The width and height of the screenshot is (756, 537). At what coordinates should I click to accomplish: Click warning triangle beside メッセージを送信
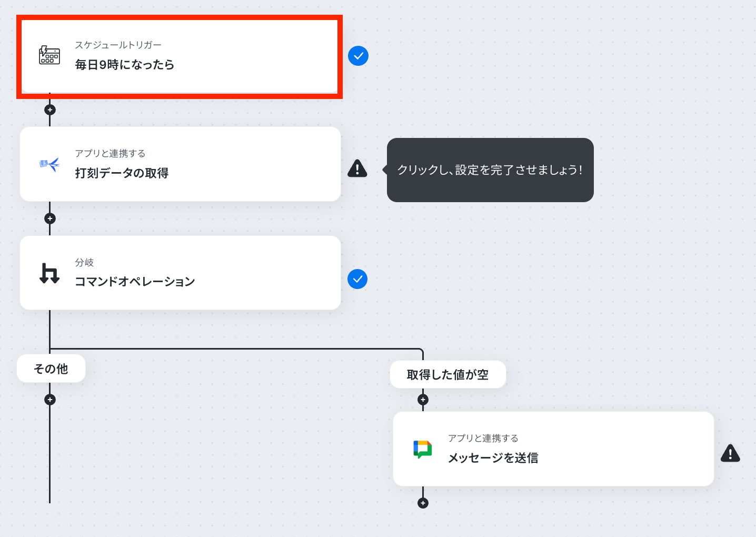(730, 453)
